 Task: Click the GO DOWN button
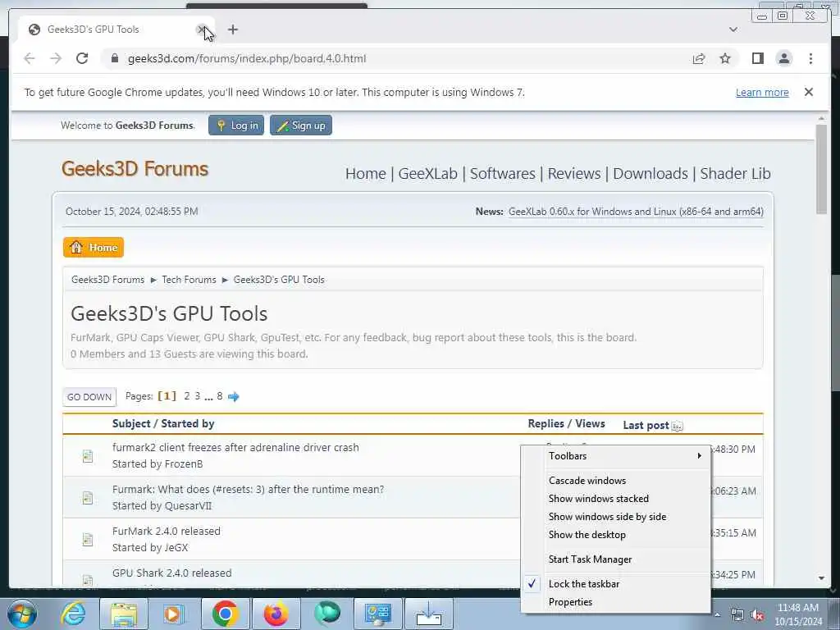(x=89, y=397)
